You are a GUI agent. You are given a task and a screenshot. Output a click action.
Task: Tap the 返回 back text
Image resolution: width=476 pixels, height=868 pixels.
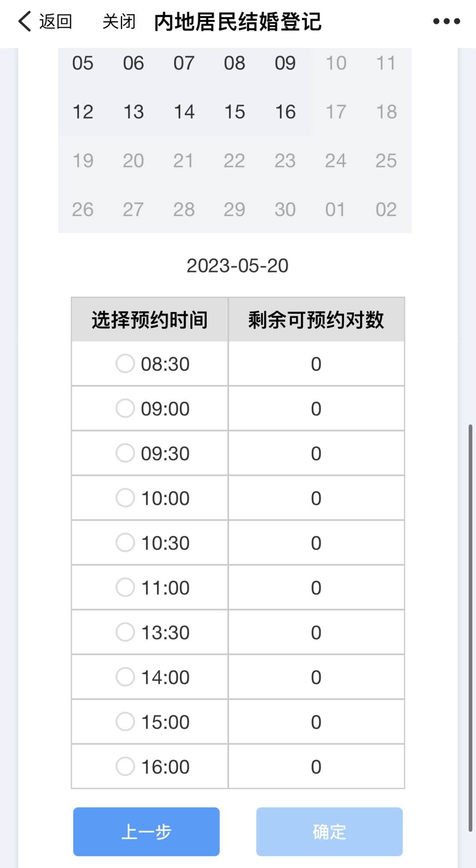(56, 21)
